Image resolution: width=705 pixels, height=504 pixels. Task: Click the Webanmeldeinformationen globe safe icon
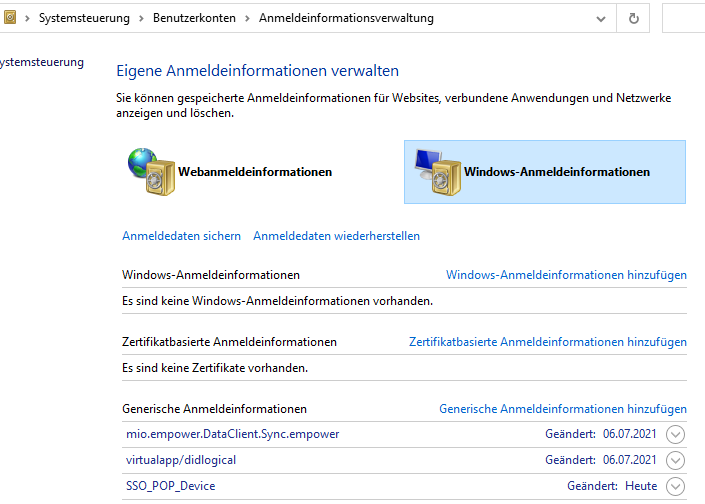152,172
